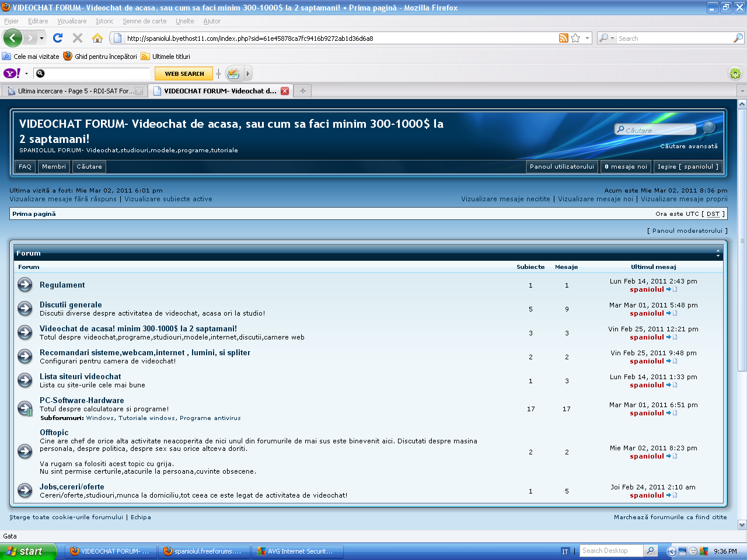The image size is (747, 560).
Task: Go back with the browser Back arrow
Action: [x=13, y=38]
